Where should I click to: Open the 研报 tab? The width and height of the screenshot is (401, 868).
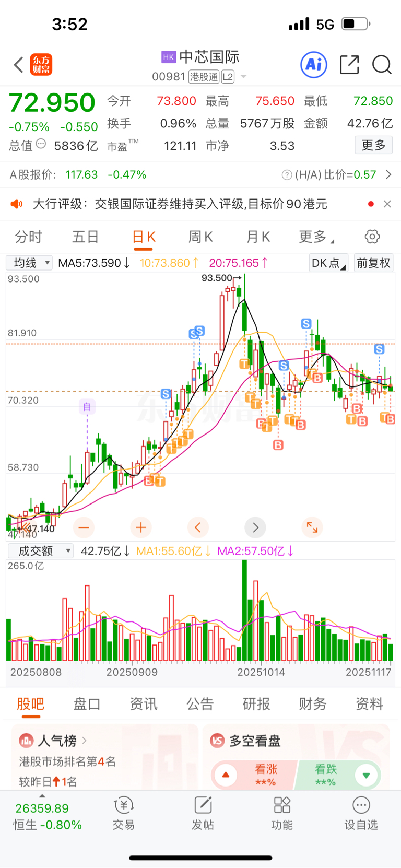pyautogui.click(x=256, y=705)
